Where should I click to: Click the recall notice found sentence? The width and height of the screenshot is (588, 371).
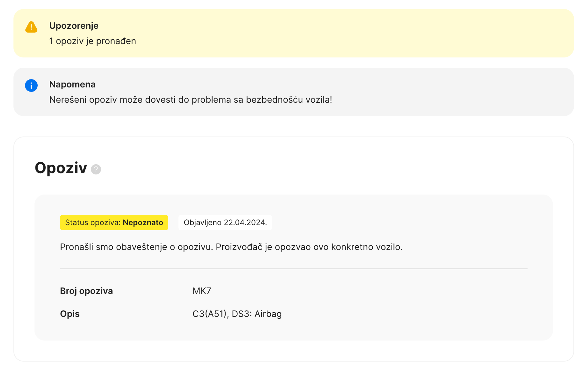pos(231,247)
